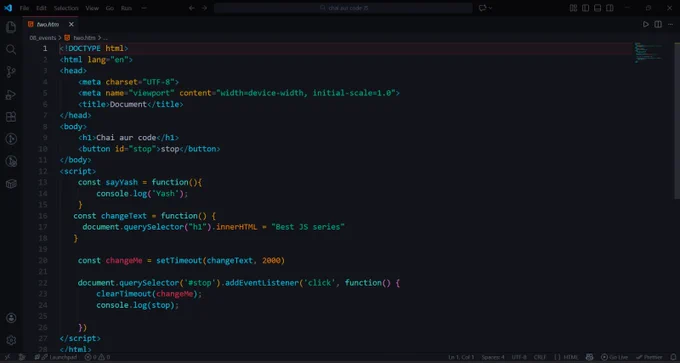Open the Extensions view
The height and width of the screenshot is (363, 680).
[11, 117]
